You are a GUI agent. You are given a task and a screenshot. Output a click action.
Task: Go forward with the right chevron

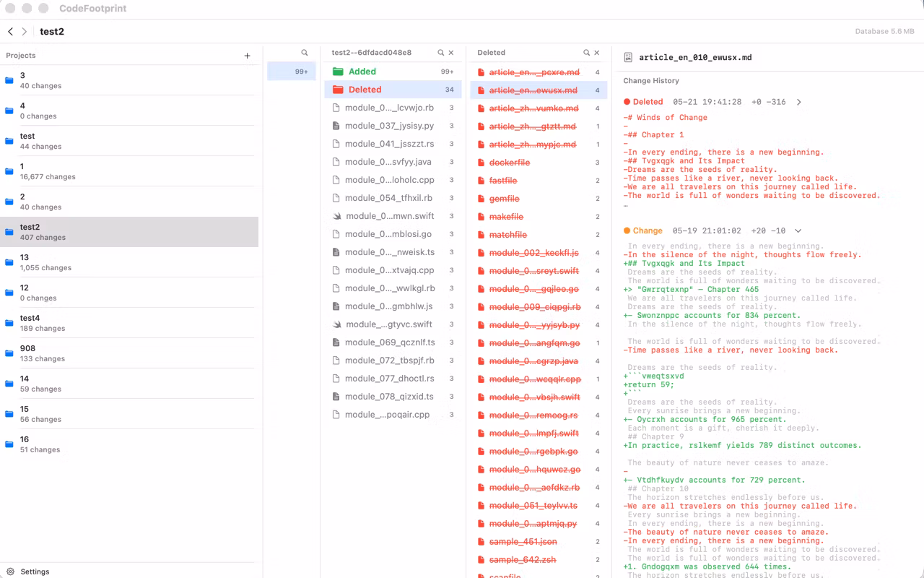click(x=25, y=32)
